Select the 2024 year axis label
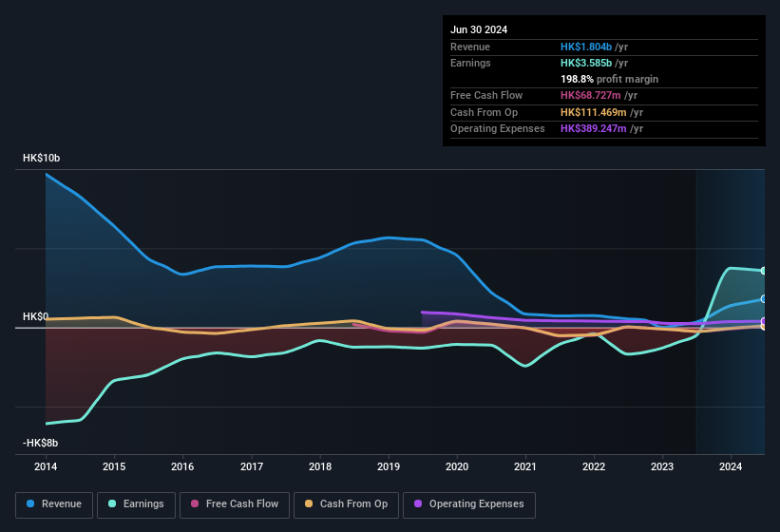 (731, 466)
